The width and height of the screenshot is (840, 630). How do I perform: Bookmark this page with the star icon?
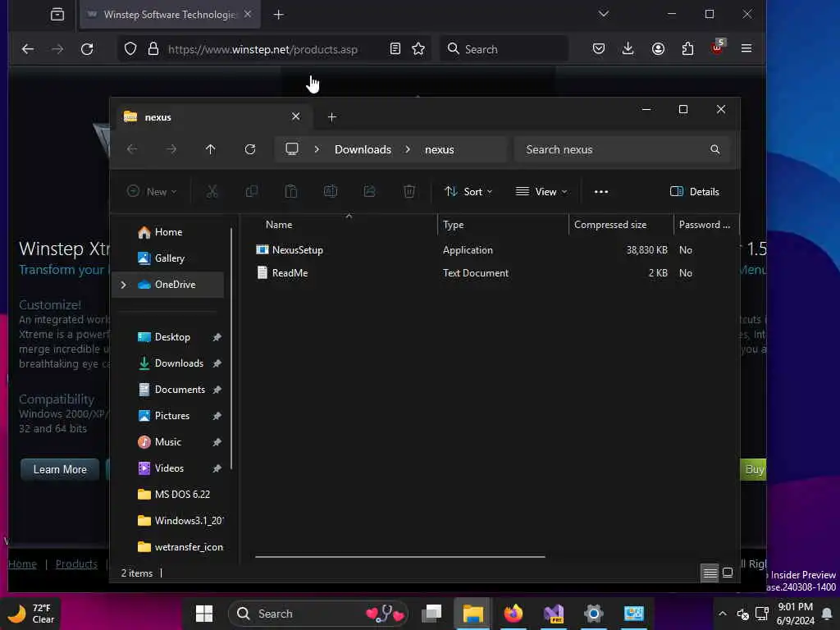click(x=418, y=49)
